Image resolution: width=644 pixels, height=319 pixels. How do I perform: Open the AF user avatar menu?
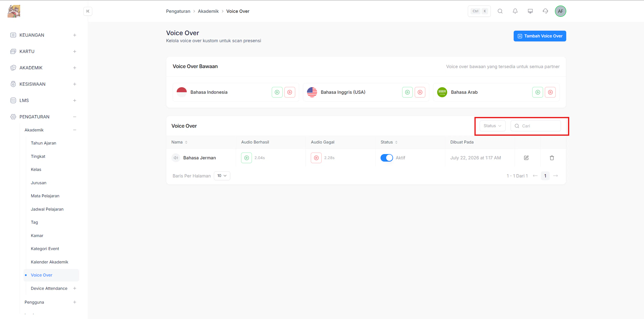pos(560,11)
